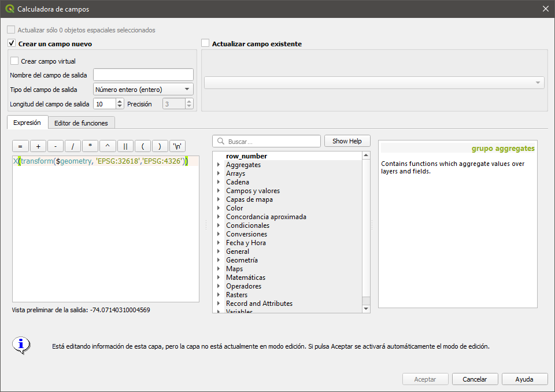
Task: Insert the power caret operator button
Action: coord(108,146)
